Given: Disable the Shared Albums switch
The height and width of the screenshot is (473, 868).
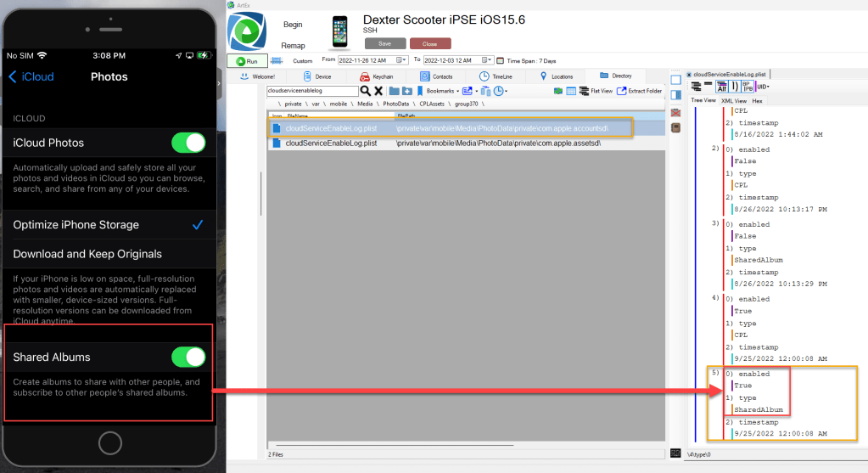Looking at the screenshot, I should click(x=188, y=357).
